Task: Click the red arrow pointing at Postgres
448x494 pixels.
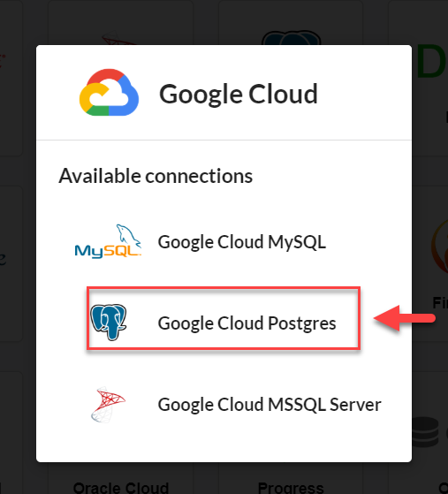Action: (x=405, y=318)
